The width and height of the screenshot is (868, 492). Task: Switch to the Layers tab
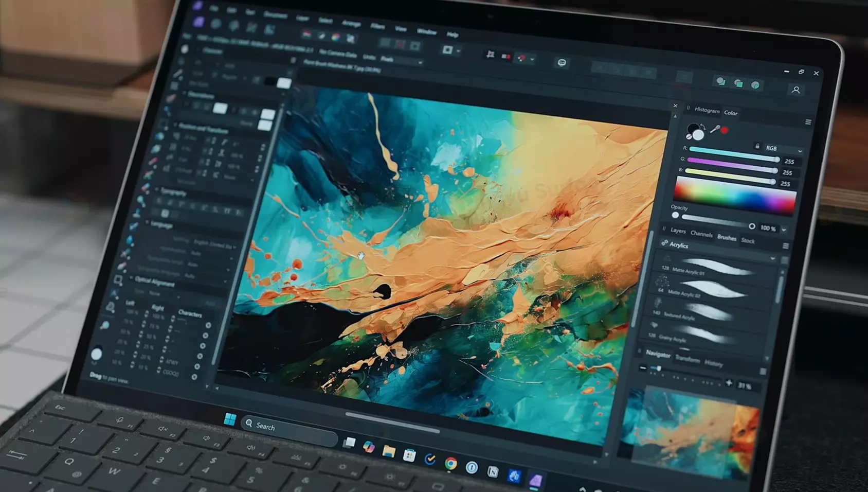click(678, 231)
